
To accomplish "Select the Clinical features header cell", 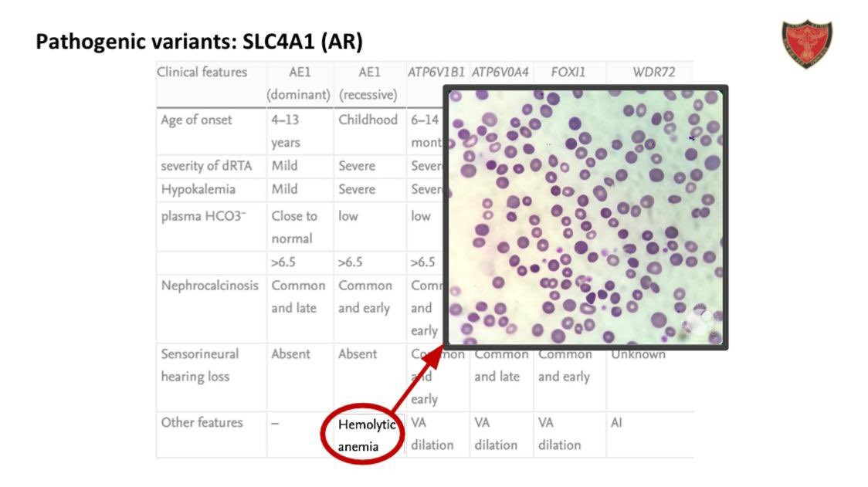I will point(202,73).
